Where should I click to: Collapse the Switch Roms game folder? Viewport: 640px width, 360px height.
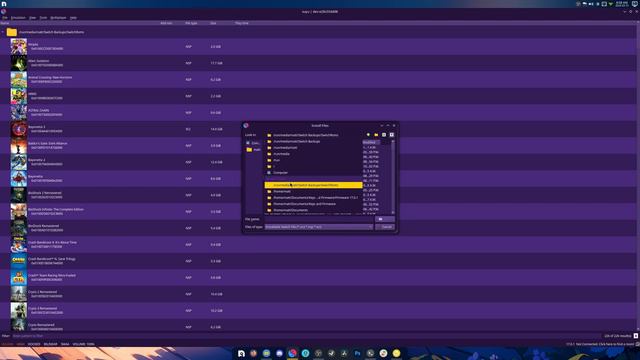point(3,32)
